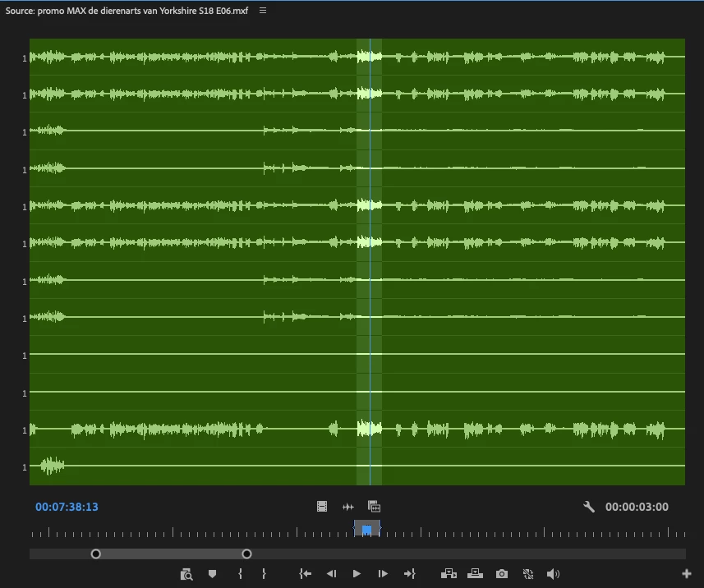Click the blue playhead on the time ruler

pos(367,530)
